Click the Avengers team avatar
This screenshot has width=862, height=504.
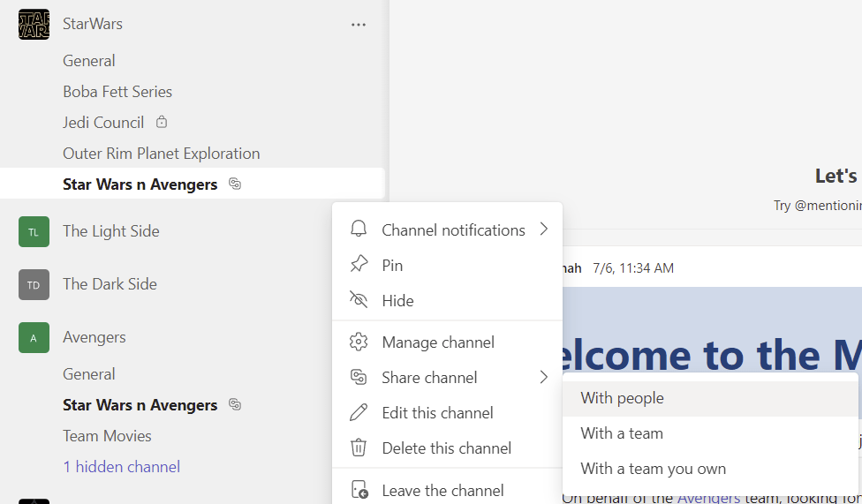coord(34,338)
